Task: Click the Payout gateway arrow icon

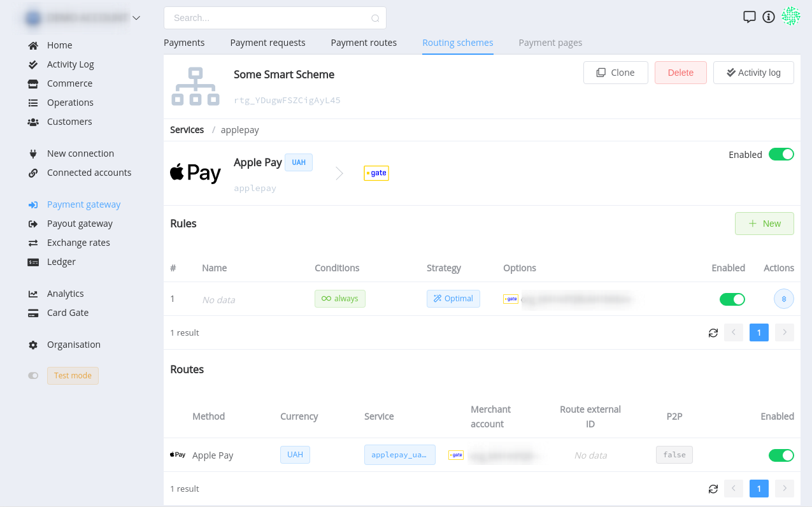Action: click(33, 224)
